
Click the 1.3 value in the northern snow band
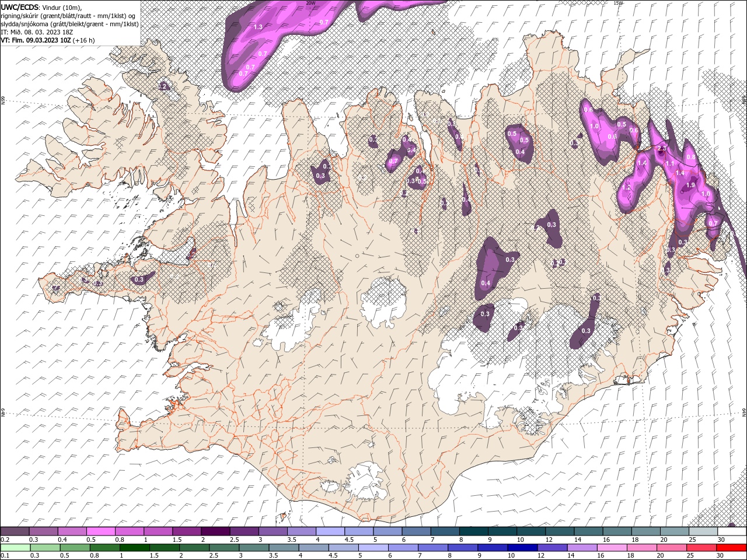[258, 27]
